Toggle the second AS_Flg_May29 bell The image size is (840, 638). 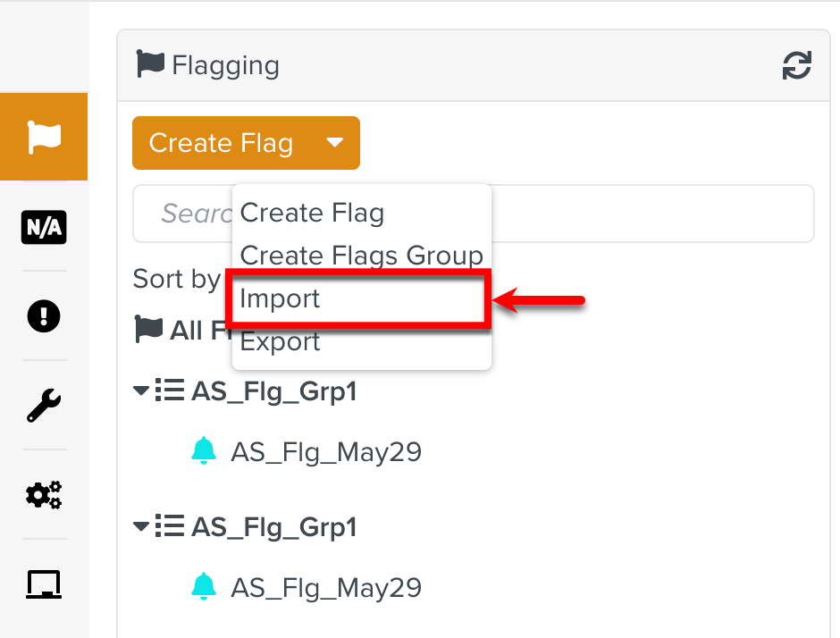pyautogui.click(x=204, y=587)
